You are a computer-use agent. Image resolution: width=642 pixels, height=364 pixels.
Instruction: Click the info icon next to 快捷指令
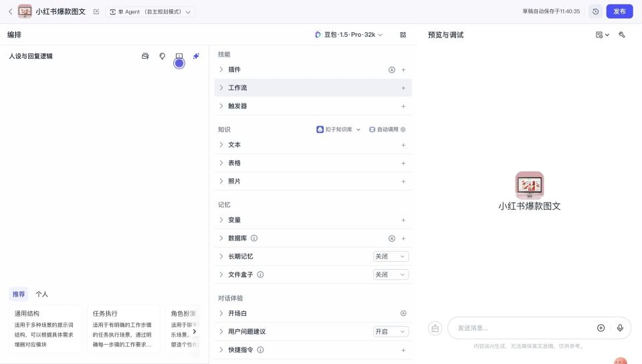click(x=260, y=350)
